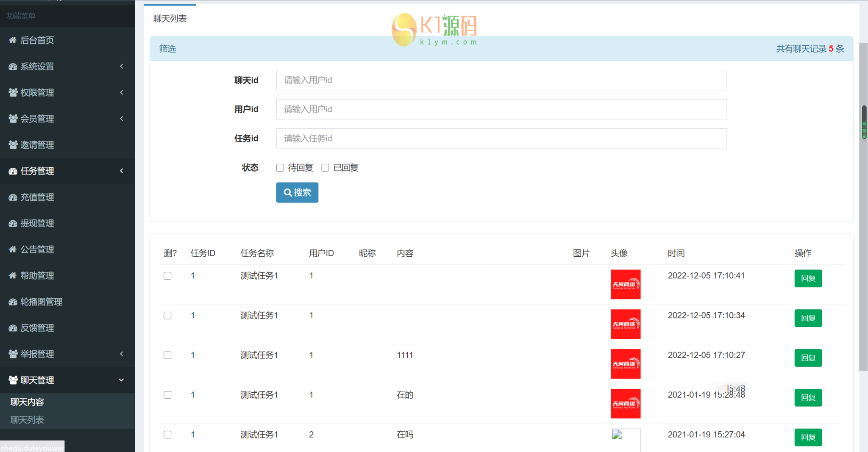Screen dimensions: 868x452
Task: Enable the 已回复 status checkbox
Action: point(325,168)
